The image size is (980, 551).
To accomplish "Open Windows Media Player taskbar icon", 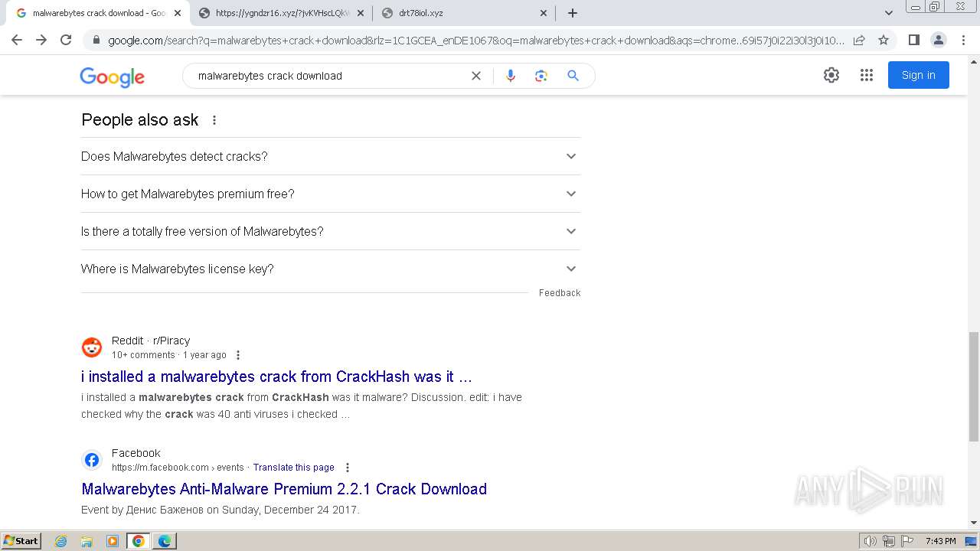I will click(x=113, y=541).
